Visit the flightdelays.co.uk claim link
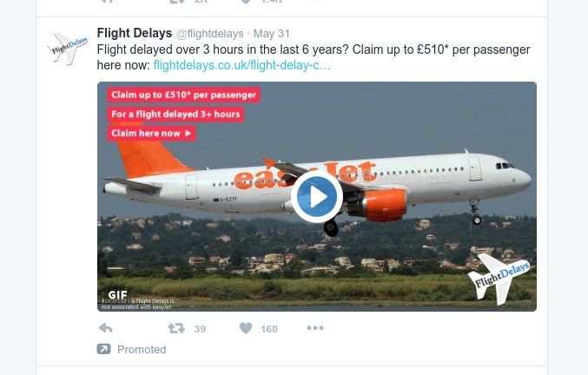Screen dimensions: 588x375 click(241, 65)
